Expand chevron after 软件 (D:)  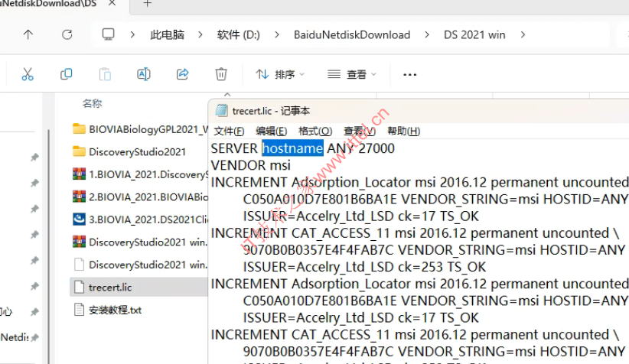(277, 35)
